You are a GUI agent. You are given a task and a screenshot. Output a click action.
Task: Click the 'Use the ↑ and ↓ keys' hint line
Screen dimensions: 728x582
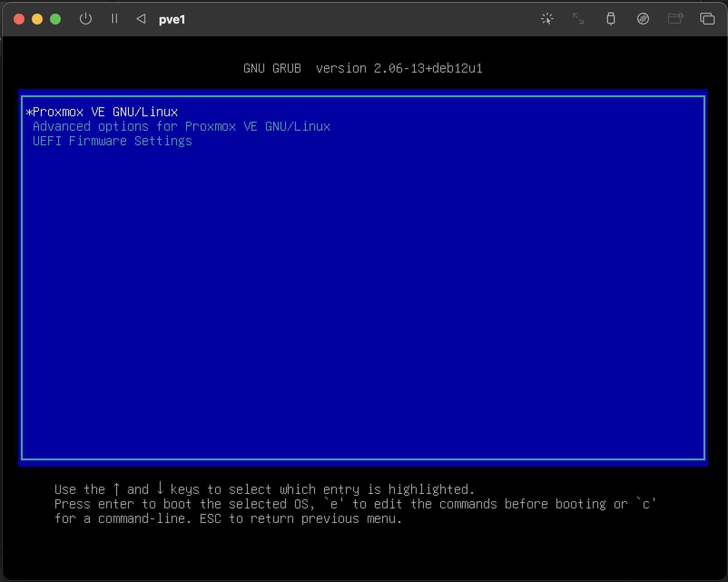265,489
